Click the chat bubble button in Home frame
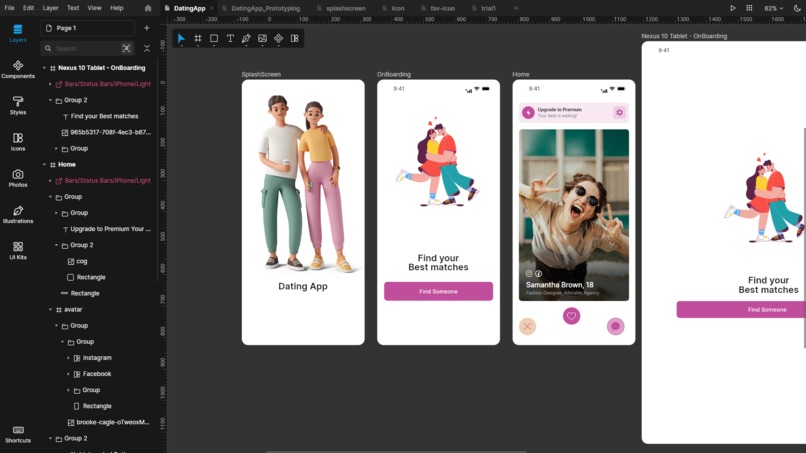806x453 pixels. (615, 326)
